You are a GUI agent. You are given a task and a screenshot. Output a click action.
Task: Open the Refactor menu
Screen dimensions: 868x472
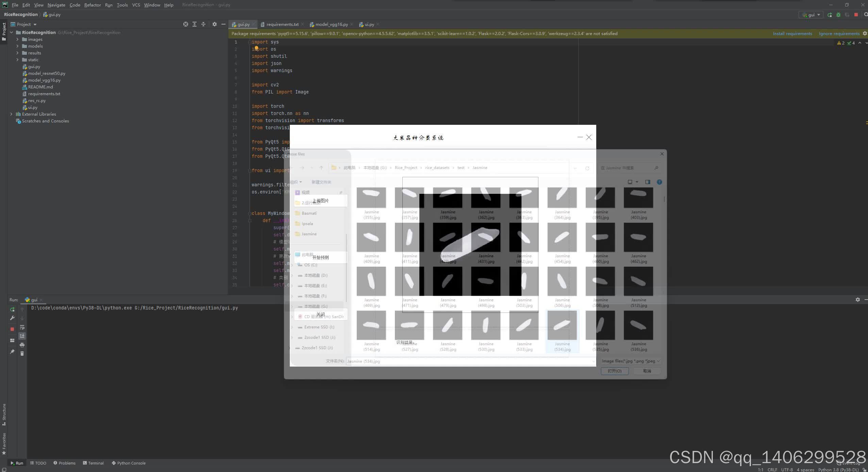pos(93,5)
